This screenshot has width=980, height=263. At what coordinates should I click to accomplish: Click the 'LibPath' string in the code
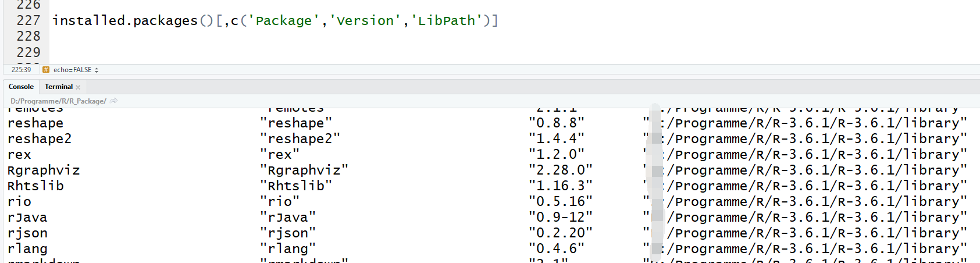446,20
